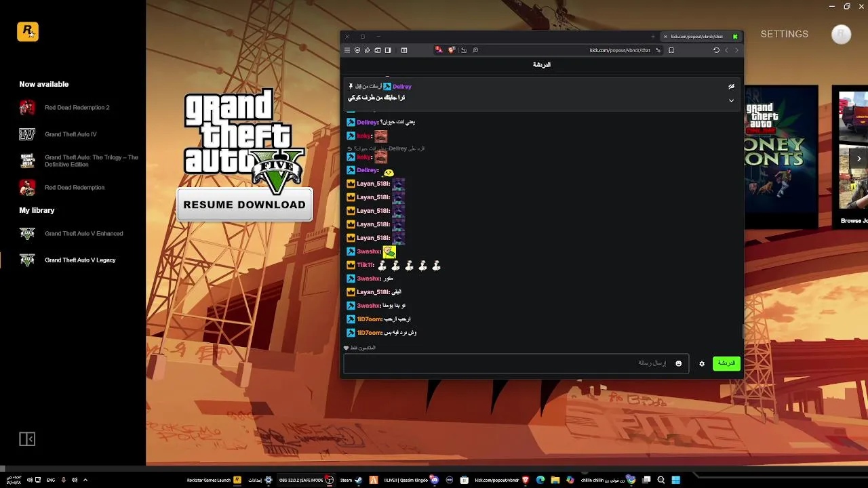Viewport: 868px width, 488px height.
Task: Reload the Kick chat page
Action: point(716,50)
